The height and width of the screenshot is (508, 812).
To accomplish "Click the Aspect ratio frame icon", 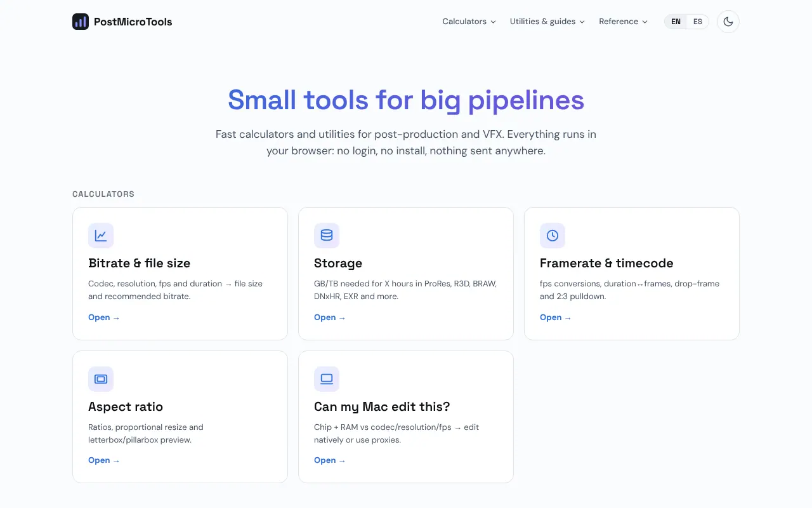I will 101,379.
